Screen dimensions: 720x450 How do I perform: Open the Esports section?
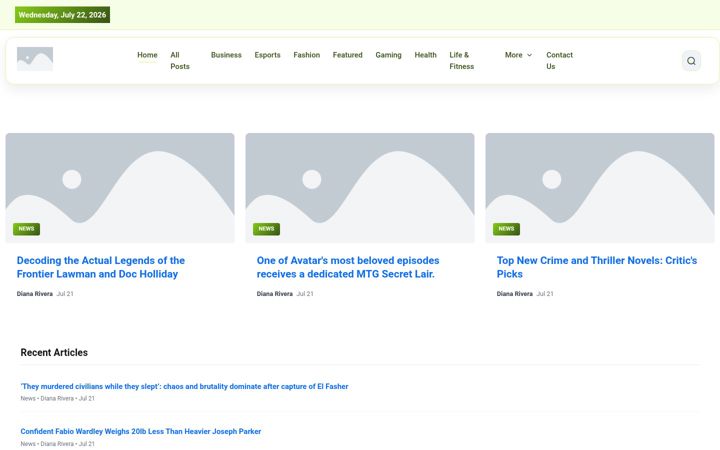[x=267, y=55]
